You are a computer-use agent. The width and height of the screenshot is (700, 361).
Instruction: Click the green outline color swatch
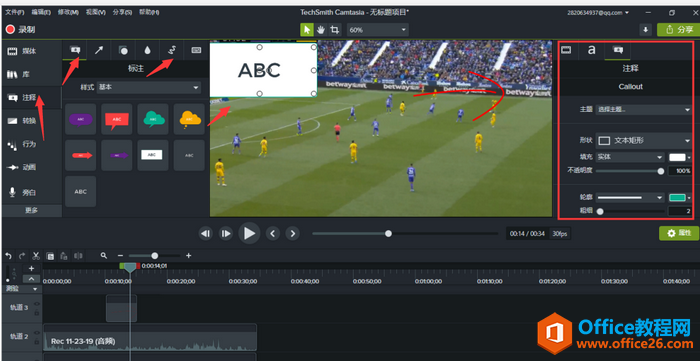(677, 197)
